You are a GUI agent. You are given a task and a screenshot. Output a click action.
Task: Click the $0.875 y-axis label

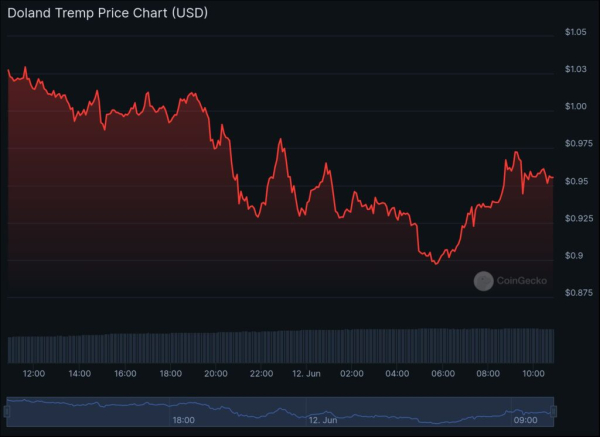(579, 292)
